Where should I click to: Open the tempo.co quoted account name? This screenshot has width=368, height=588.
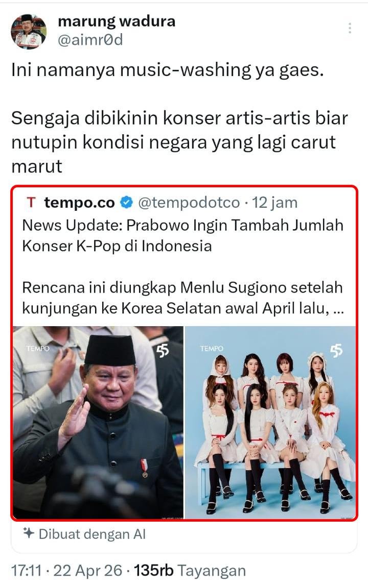79,203
